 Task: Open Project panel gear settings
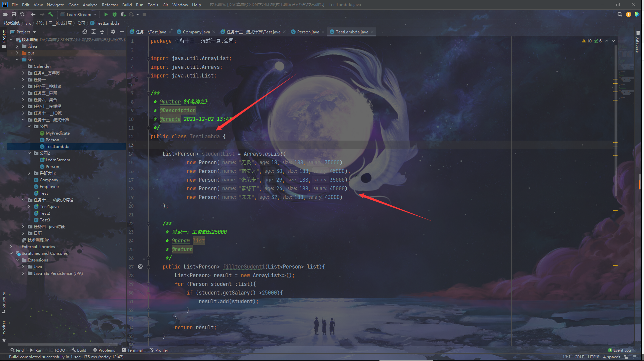[x=113, y=32]
